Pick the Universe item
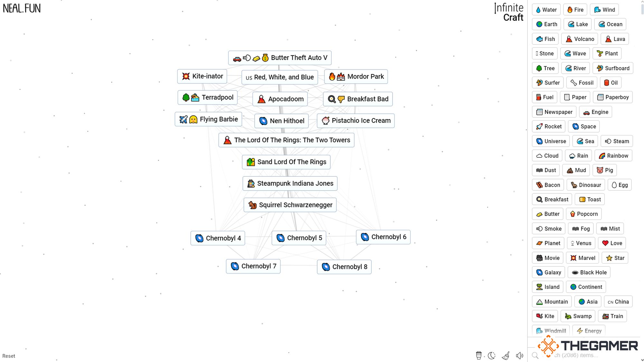This screenshot has width=644, height=362. [x=551, y=141]
